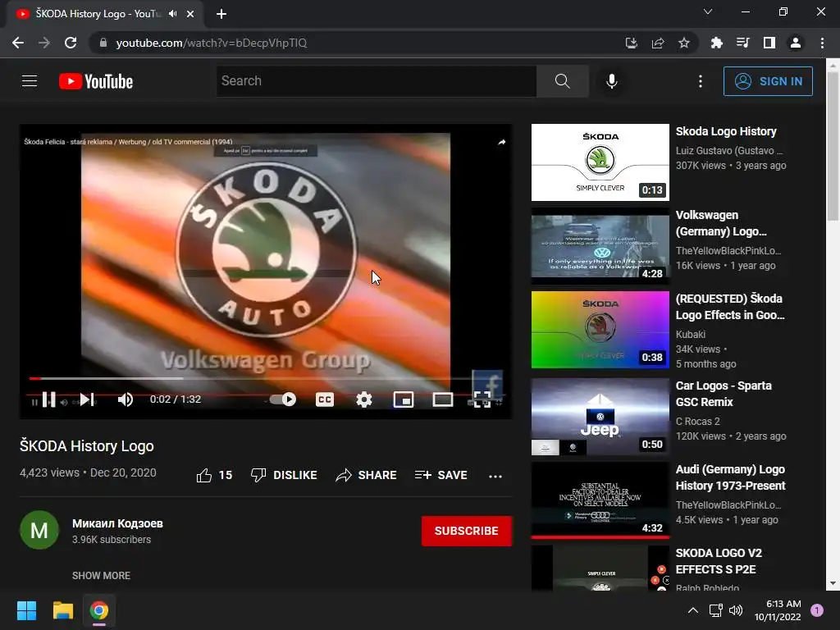Pause the video with the pause button

(48, 399)
